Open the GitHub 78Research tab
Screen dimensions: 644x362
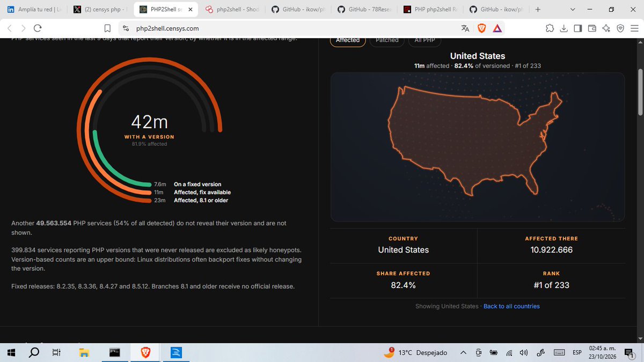(x=365, y=10)
